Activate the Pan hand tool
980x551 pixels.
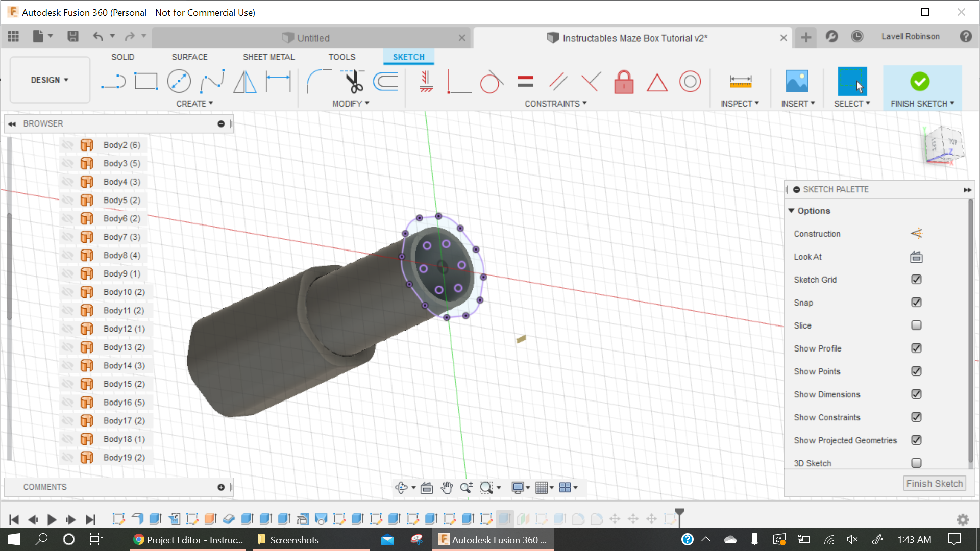point(447,488)
